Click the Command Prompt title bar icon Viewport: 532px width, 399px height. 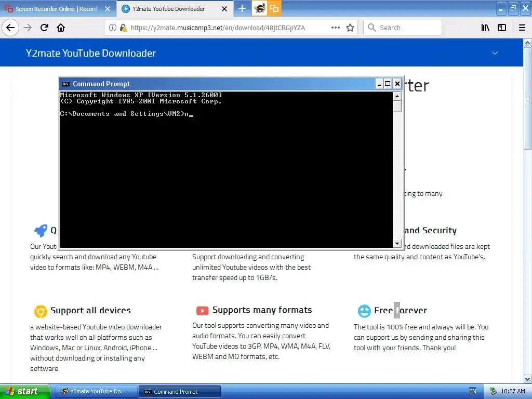(x=66, y=84)
